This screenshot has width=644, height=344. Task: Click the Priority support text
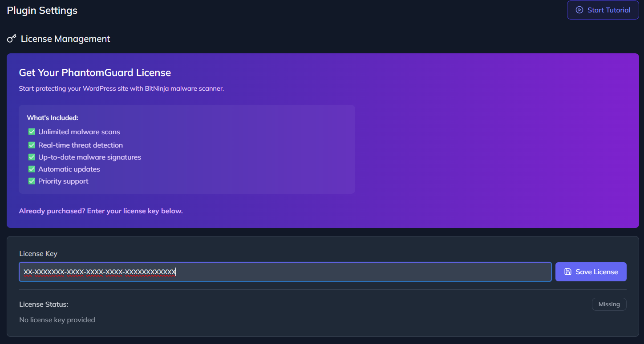point(63,181)
